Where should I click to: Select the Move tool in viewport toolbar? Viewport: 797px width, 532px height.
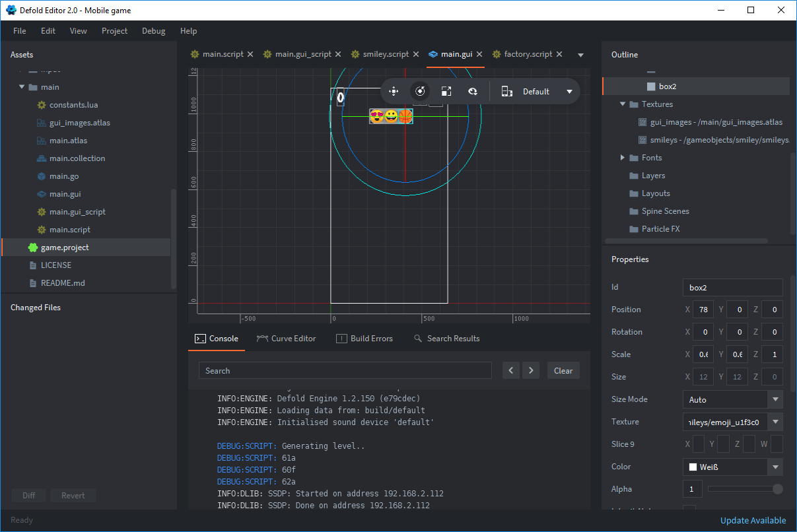coord(394,92)
